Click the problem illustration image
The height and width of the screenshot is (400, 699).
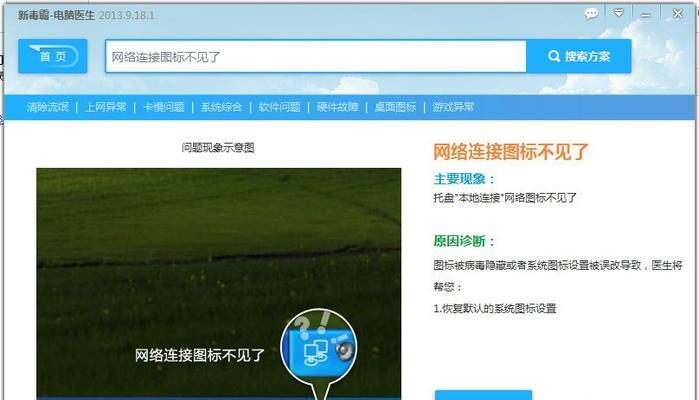pos(218,284)
